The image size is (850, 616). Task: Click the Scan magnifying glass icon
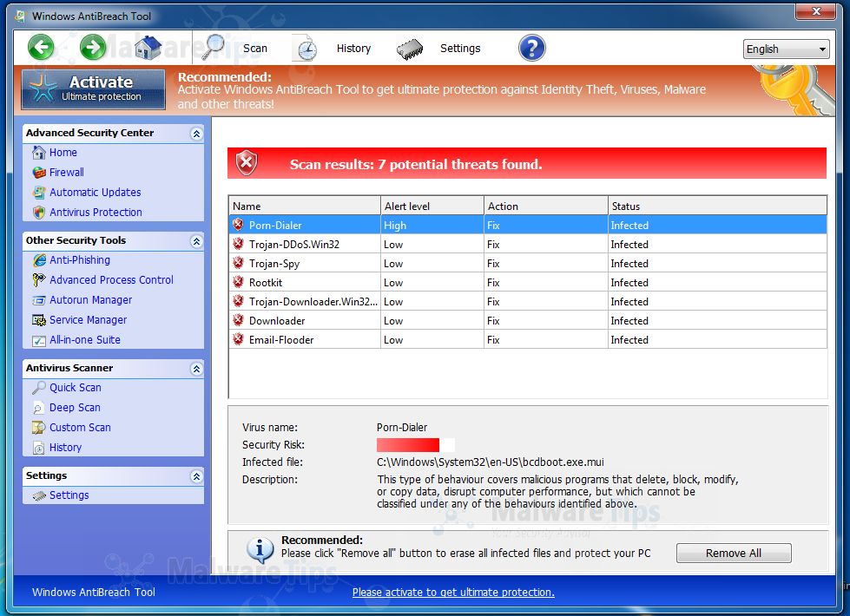(214, 48)
